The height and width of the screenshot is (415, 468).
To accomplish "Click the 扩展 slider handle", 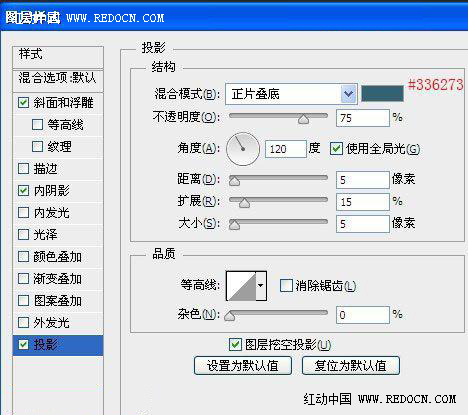I will 244,202.
